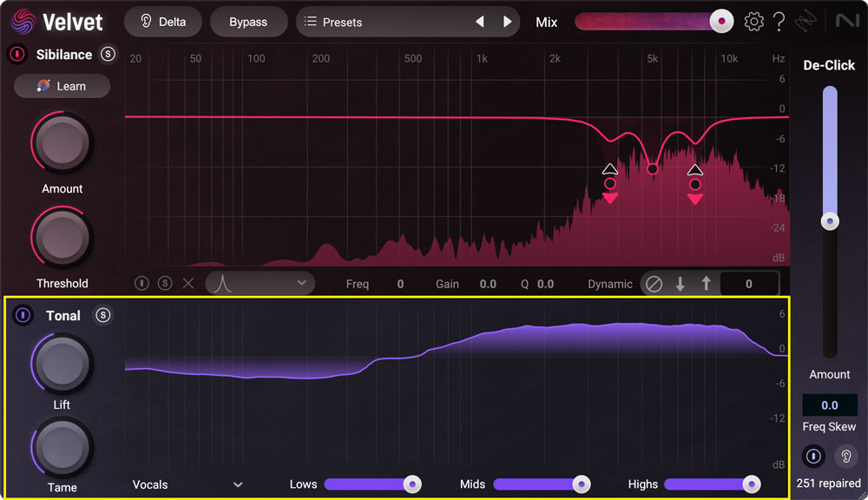Enable Delta listening
Viewport: 868px width, 500px height.
point(163,23)
